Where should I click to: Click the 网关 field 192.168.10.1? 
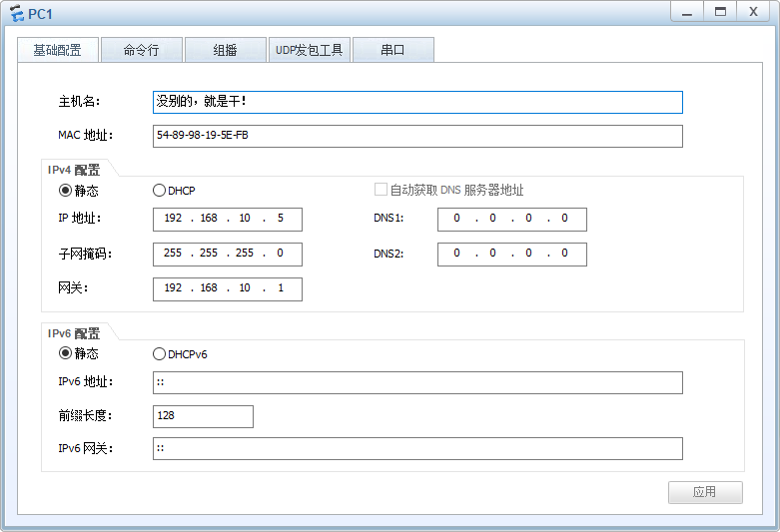click(228, 288)
